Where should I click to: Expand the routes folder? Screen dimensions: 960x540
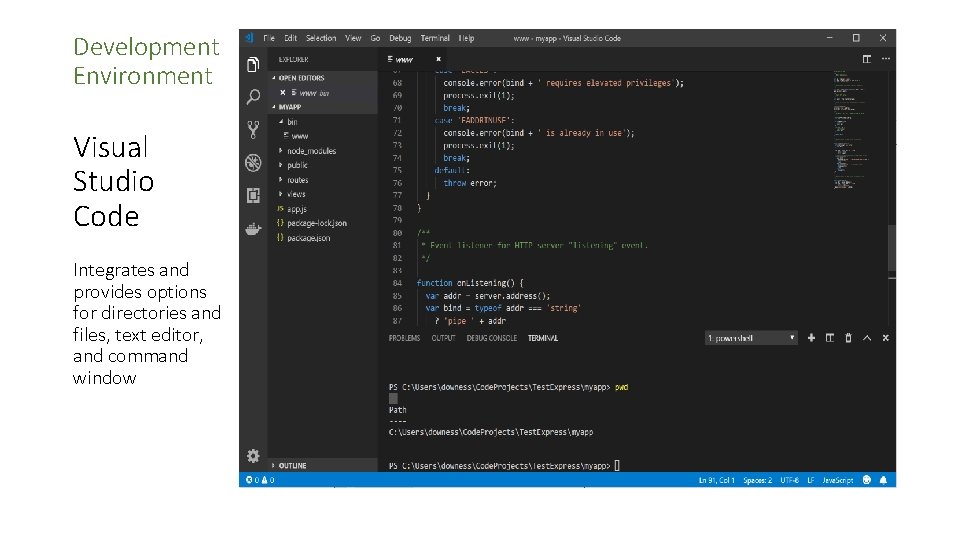coord(323,180)
